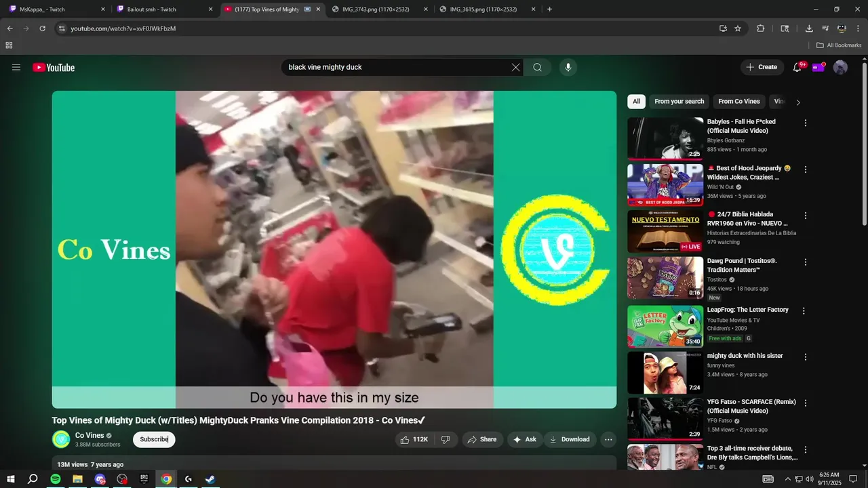Open Co Vines channel name link
Image resolution: width=868 pixels, height=488 pixels.
pyautogui.click(x=90, y=435)
